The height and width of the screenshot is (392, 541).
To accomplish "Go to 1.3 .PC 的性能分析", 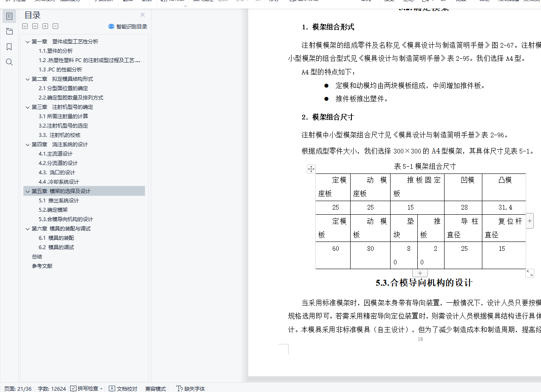I will pyautogui.click(x=60, y=69).
